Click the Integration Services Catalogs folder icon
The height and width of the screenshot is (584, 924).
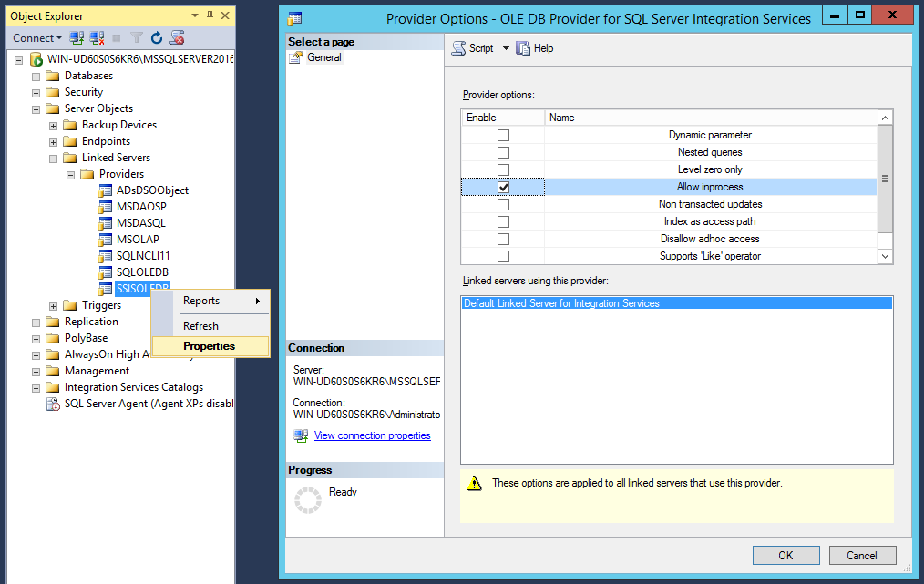point(53,387)
